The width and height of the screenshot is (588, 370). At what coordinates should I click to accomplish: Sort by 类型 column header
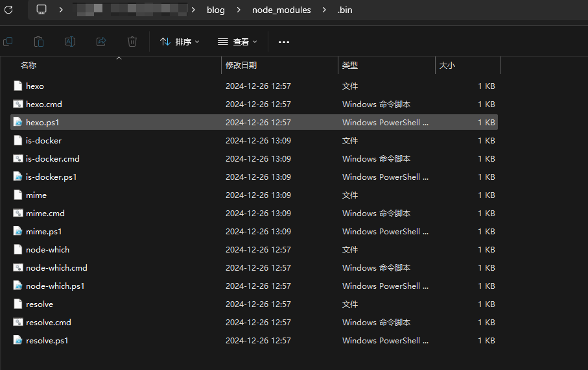[x=350, y=66]
